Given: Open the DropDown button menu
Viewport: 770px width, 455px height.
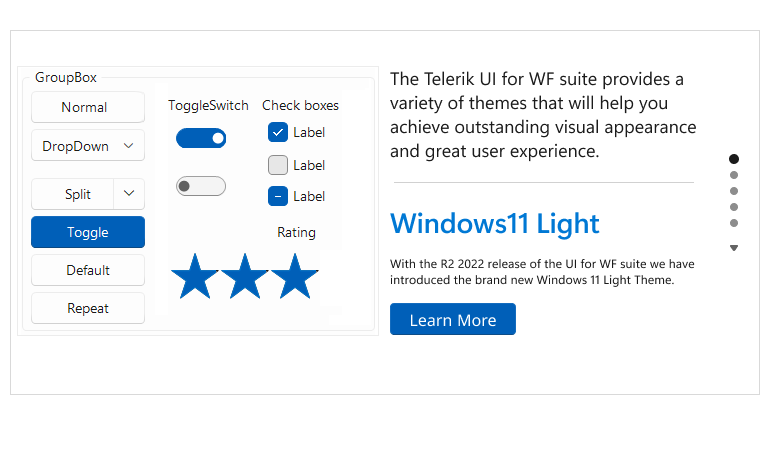Looking at the screenshot, I should coord(88,146).
